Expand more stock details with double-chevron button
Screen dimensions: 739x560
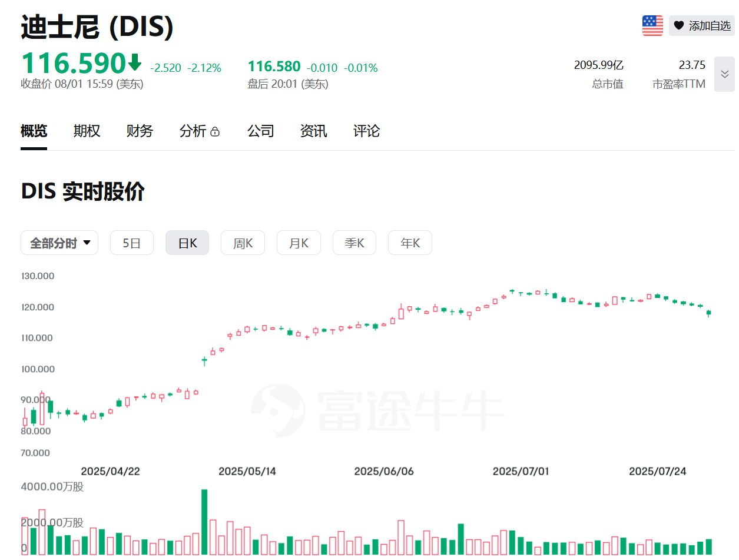coord(724,74)
